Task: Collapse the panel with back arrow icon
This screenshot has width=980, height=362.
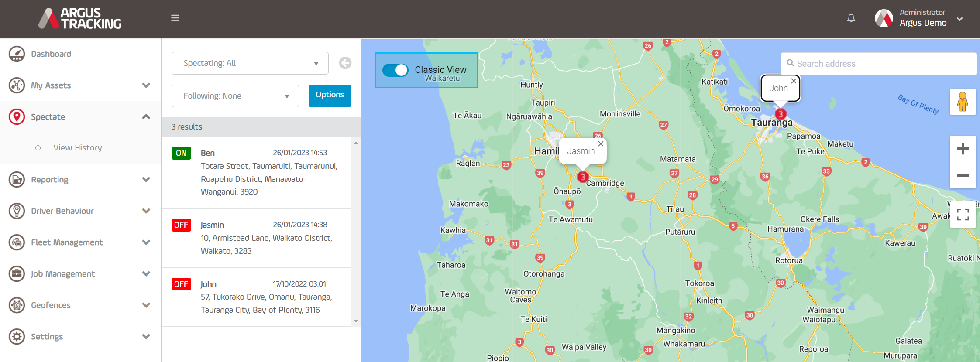Action: [345, 63]
